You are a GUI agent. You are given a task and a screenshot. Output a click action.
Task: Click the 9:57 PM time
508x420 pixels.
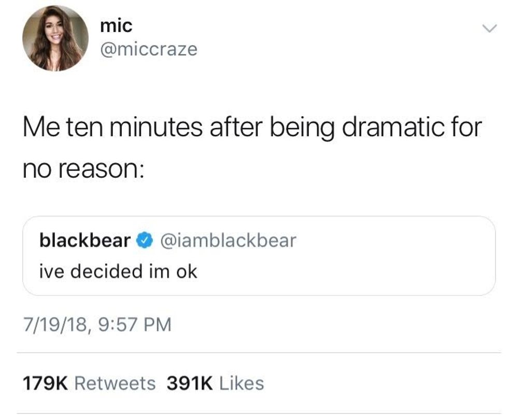tap(134, 325)
